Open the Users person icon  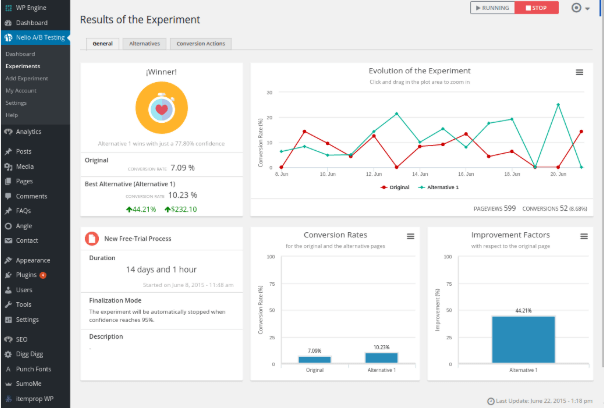click(8, 290)
